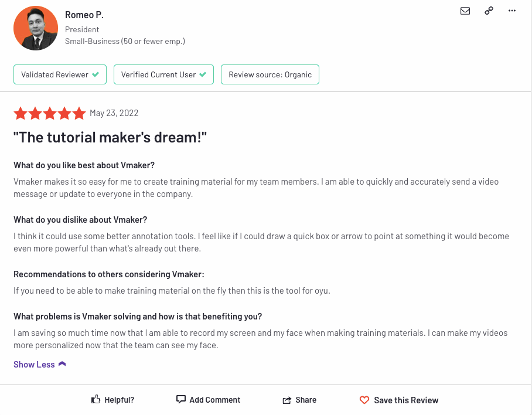
Task: Select the fifth red star in the rating
Action: click(x=79, y=113)
